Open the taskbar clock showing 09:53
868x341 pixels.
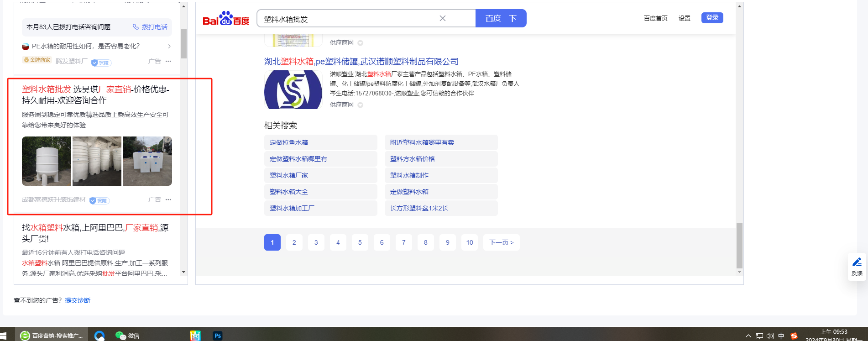pos(833,336)
